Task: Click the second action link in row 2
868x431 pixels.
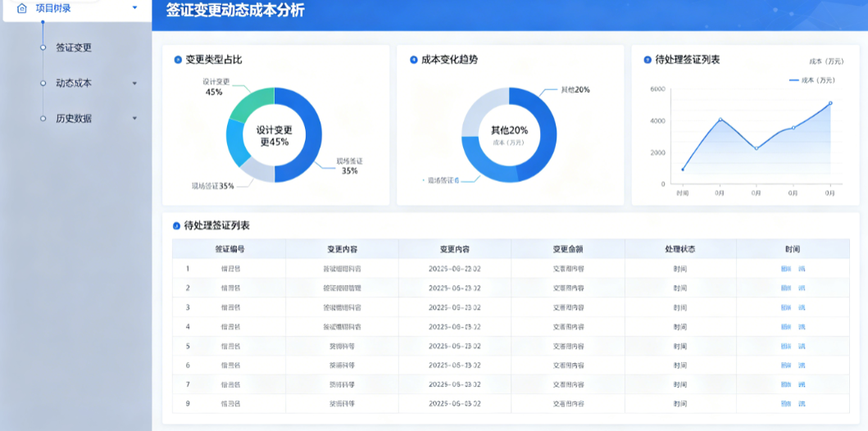Action: [x=802, y=288]
